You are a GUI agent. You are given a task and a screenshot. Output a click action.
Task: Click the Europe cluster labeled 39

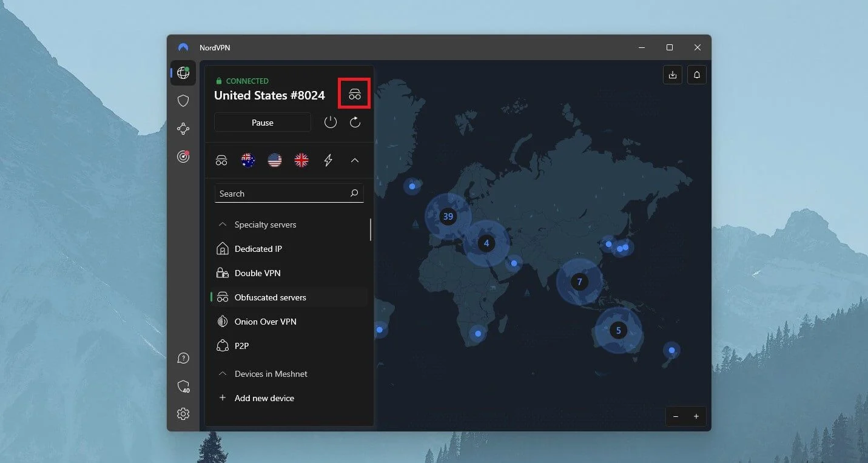click(448, 216)
